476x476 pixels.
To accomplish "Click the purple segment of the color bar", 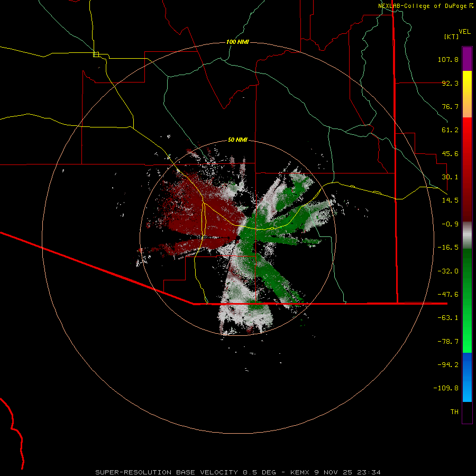I will click(x=467, y=59).
